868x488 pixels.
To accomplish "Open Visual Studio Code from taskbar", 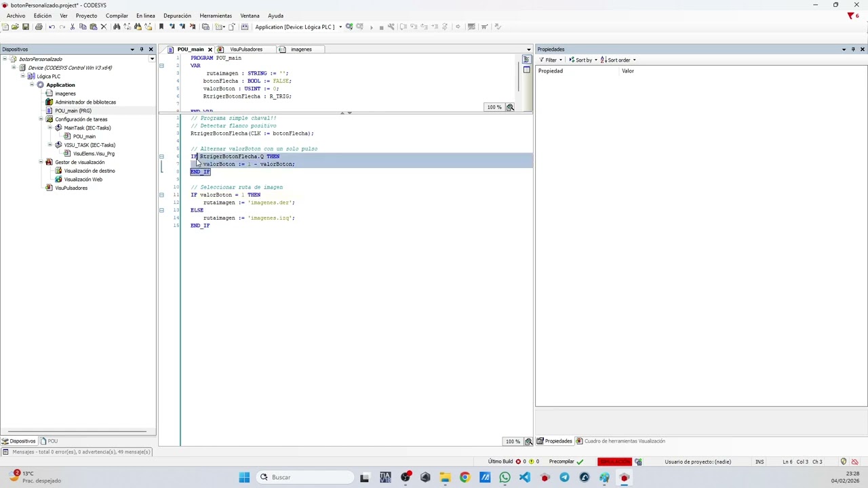I will [x=525, y=477].
